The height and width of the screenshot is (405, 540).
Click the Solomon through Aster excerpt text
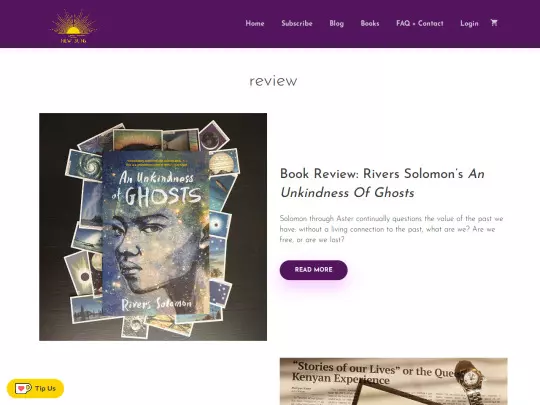(x=391, y=229)
